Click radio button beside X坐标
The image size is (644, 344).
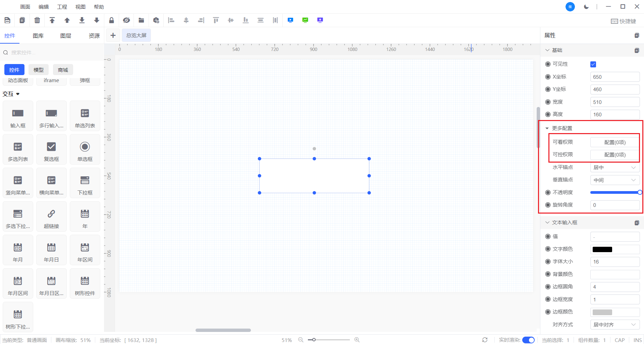point(548,77)
